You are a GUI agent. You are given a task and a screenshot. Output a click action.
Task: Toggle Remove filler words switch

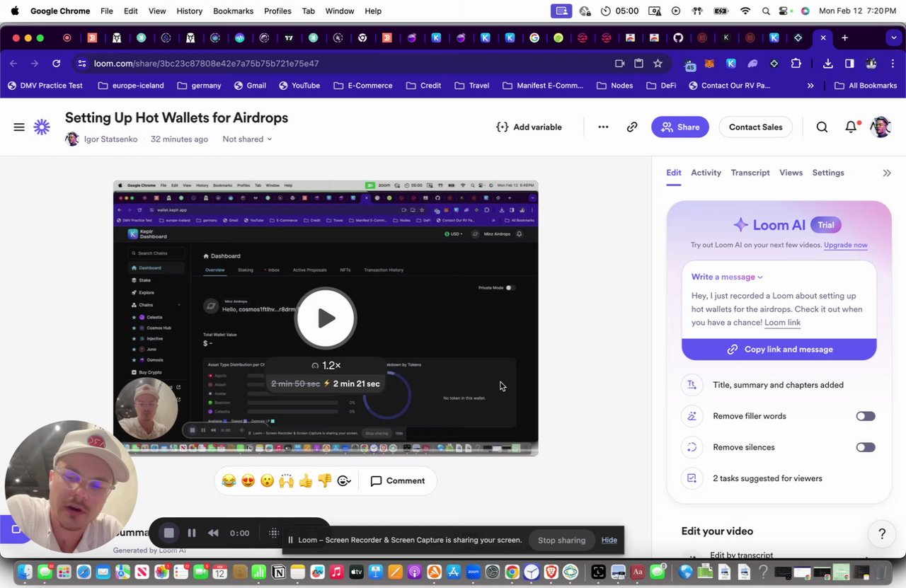(x=866, y=416)
